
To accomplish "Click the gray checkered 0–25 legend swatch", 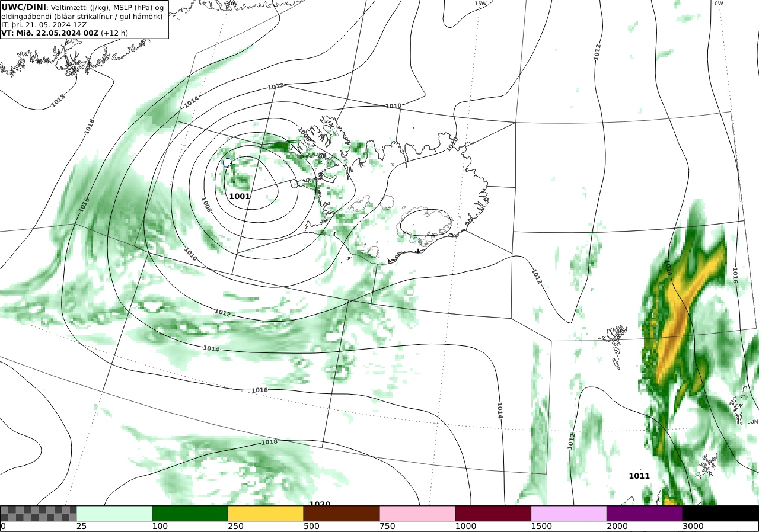I will click(39, 513).
